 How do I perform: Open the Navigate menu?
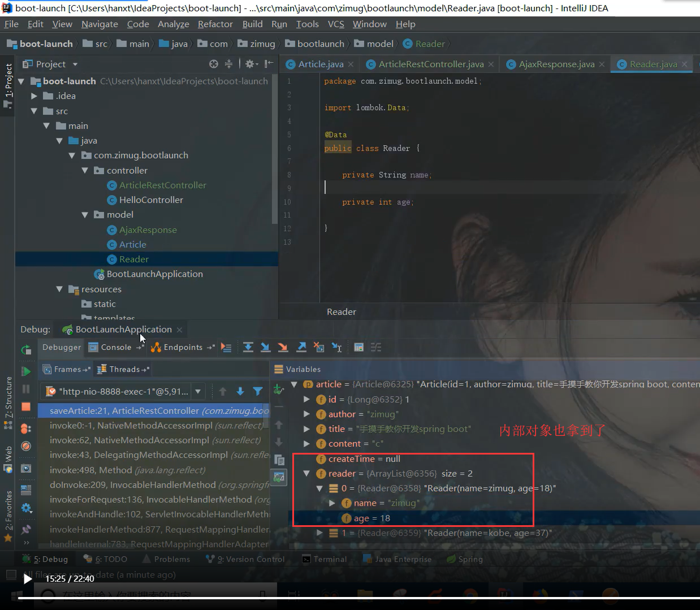pos(100,24)
